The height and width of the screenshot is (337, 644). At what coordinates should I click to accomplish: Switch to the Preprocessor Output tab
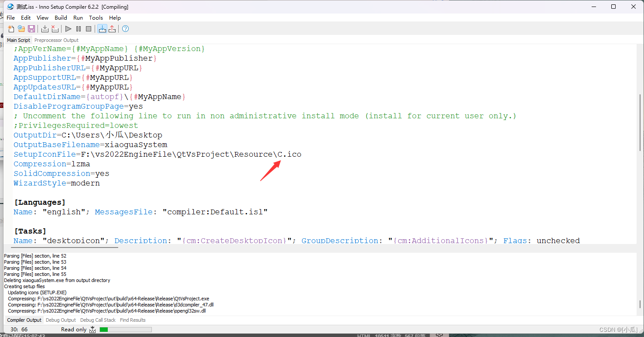[56, 40]
